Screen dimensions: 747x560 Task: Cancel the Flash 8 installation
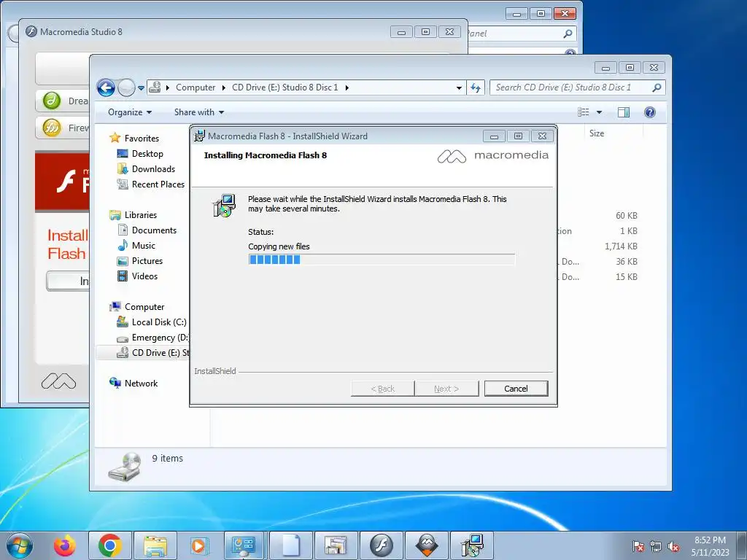(516, 389)
